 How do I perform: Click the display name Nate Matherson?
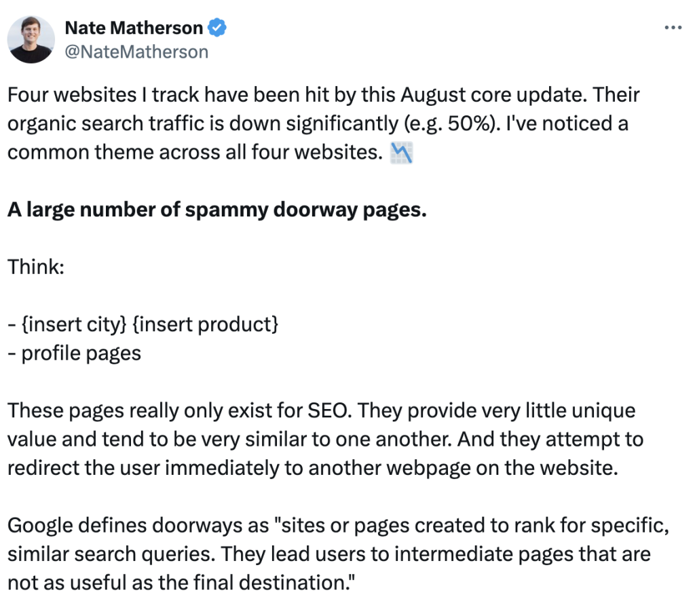pos(134,28)
